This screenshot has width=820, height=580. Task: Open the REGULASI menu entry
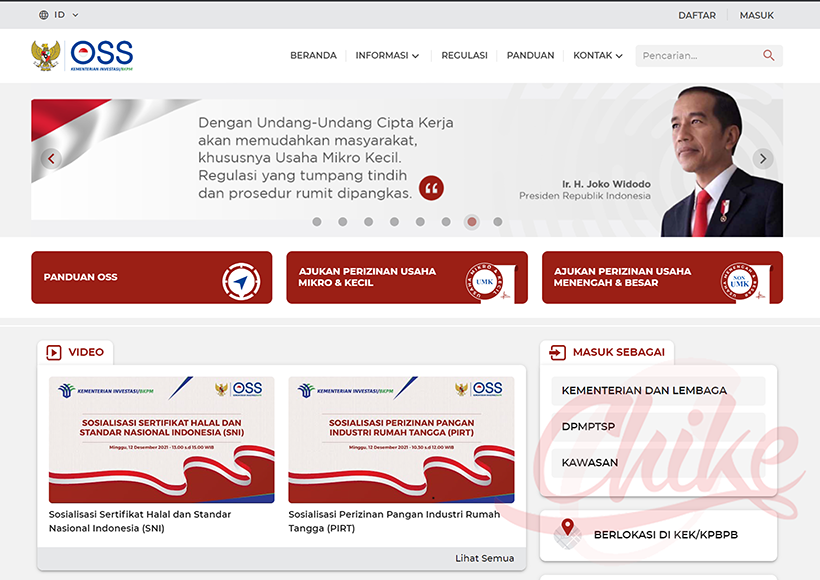(x=464, y=55)
